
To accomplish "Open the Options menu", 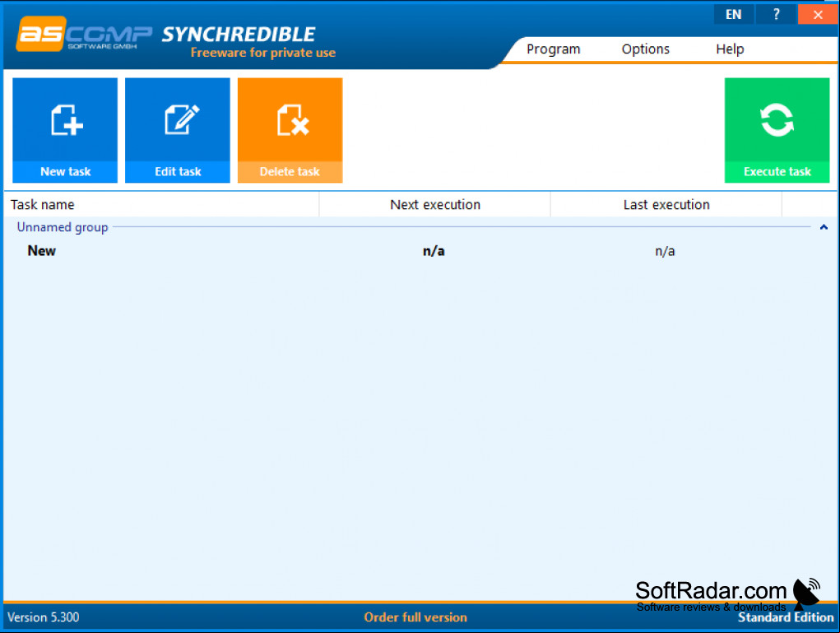I will 645,49.
